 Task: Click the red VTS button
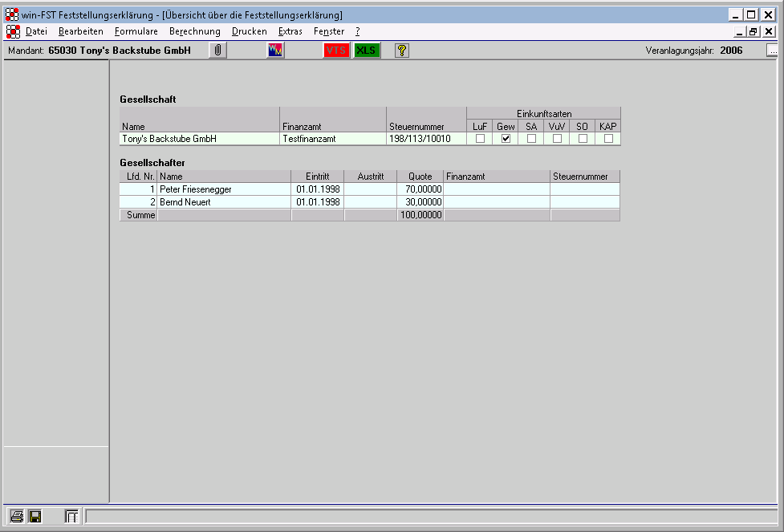(336, 51)
